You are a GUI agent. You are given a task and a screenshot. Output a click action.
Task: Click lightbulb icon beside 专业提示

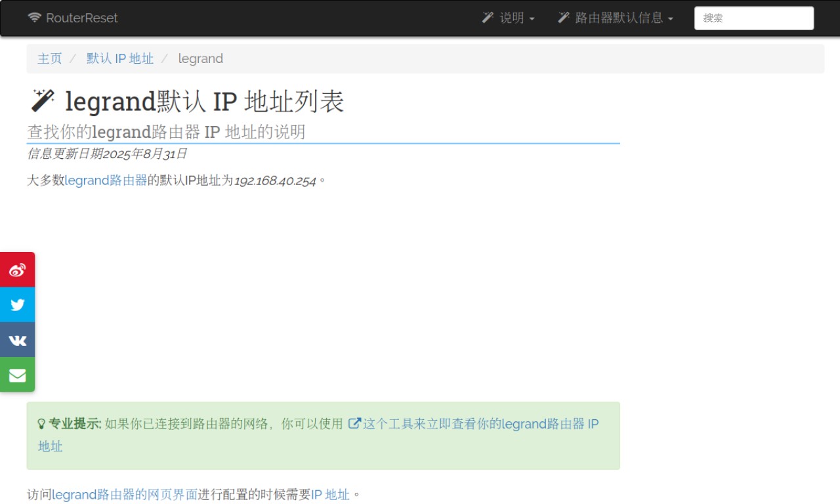click(41, 424)
